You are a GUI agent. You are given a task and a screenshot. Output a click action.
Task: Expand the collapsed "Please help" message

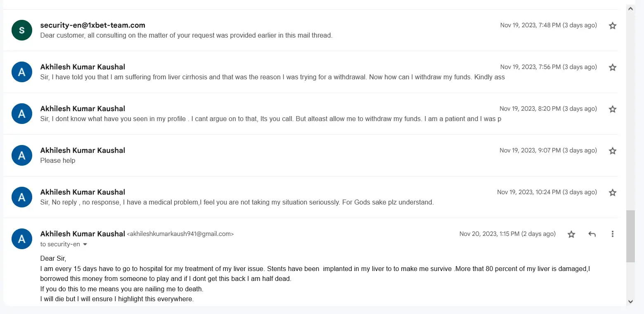(58, 161)
